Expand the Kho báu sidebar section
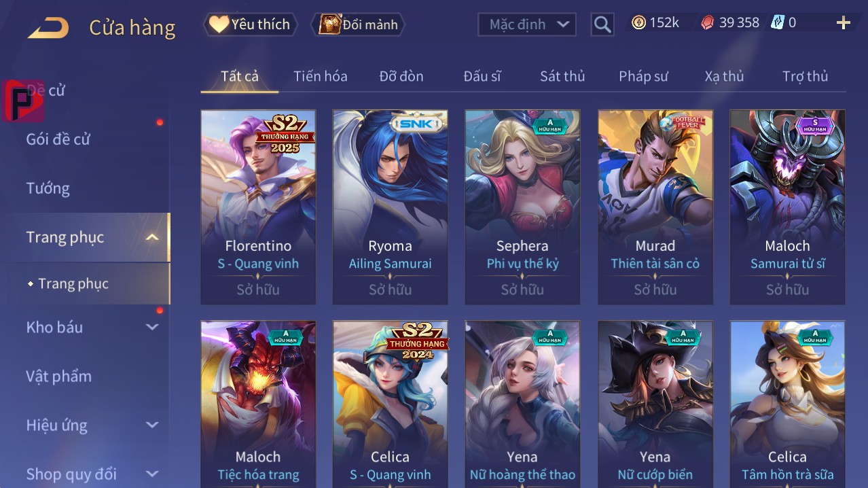Screen dimensions: 868x488 point(152,327)
